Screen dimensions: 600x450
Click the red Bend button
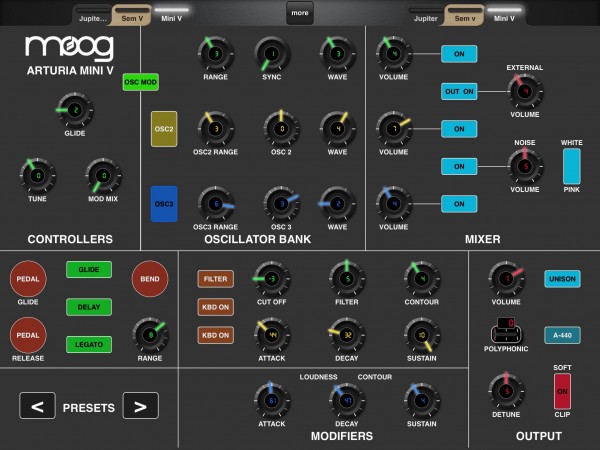(x=150, y=279)
